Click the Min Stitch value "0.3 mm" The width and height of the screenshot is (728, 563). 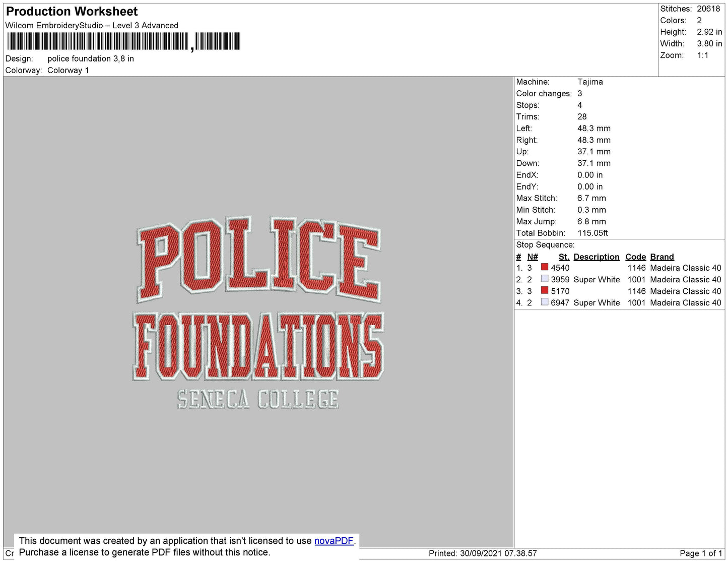[x=592, y=210]
